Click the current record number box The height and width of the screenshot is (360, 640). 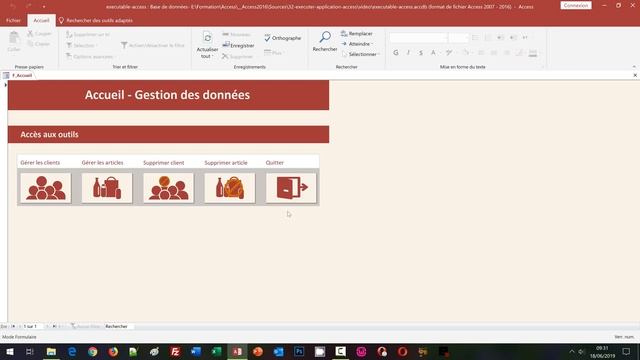coord(33,326)
